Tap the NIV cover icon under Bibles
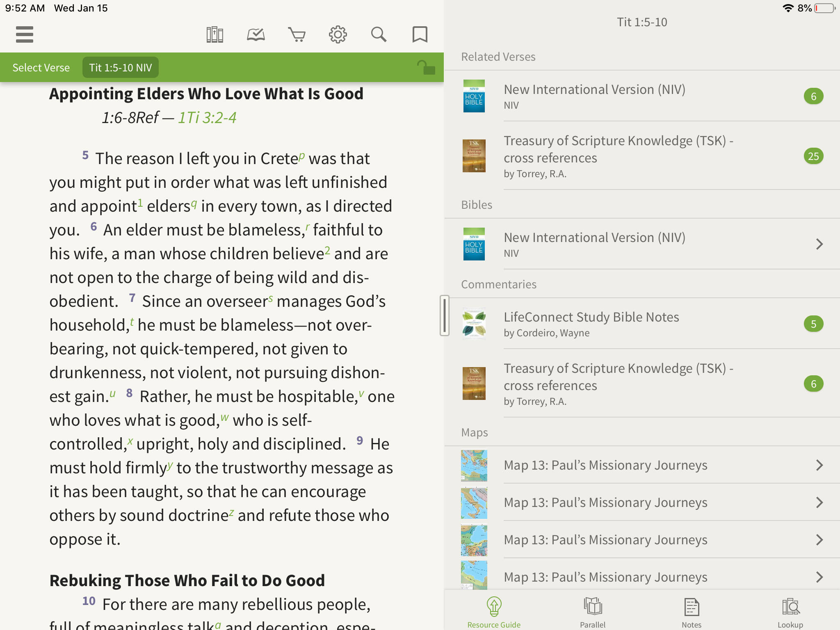This screenshot has height=630, width=840. [474, 244]
